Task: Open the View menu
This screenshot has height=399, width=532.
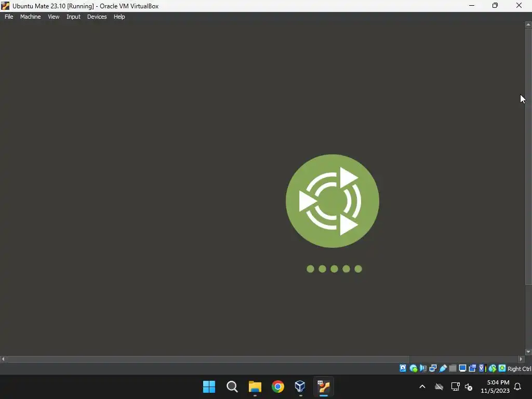Action: 54,17
